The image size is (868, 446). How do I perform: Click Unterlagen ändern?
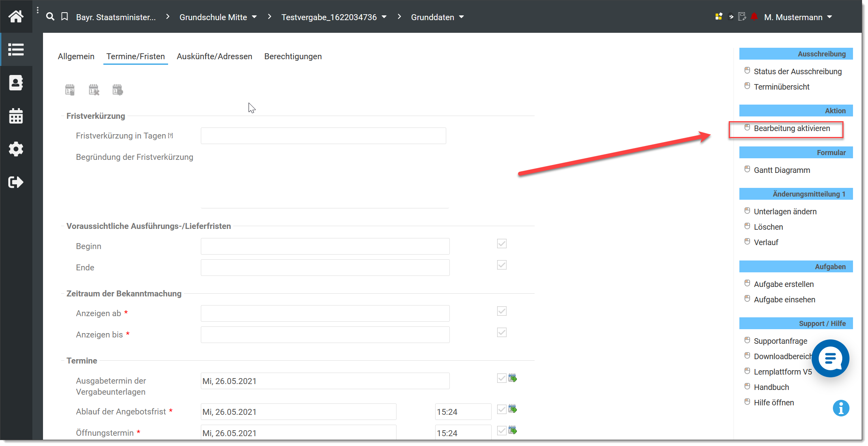pyautogui.click(x=785, y=212)
